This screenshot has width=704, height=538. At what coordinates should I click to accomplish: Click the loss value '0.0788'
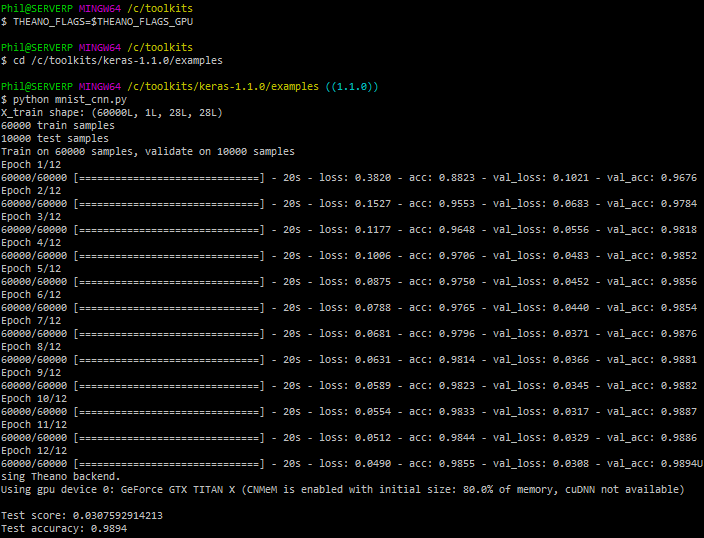(x=373, y=308)
